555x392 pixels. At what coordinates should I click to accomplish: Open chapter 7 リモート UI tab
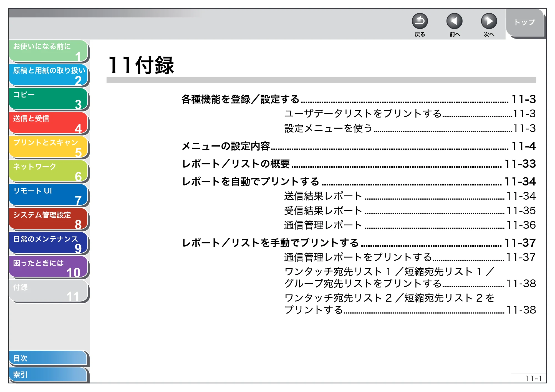[49, 195]
